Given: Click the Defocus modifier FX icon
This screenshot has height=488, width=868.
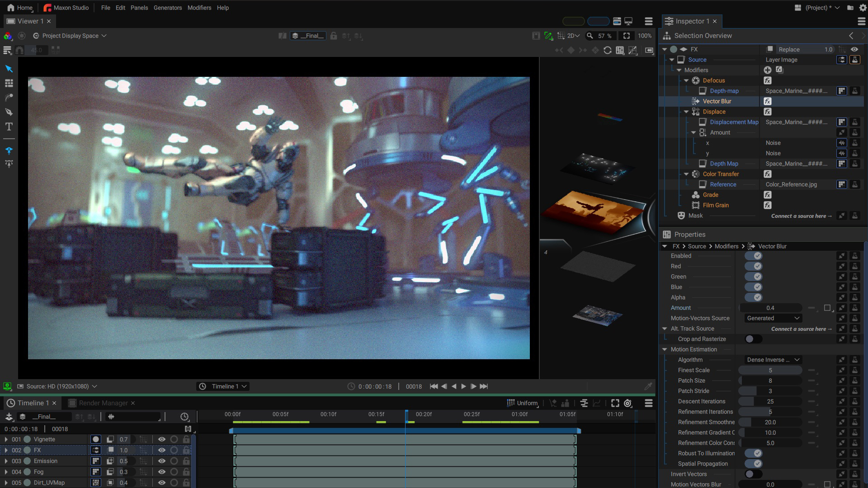Looking at the screenshot, I should [x=767, y=80].
